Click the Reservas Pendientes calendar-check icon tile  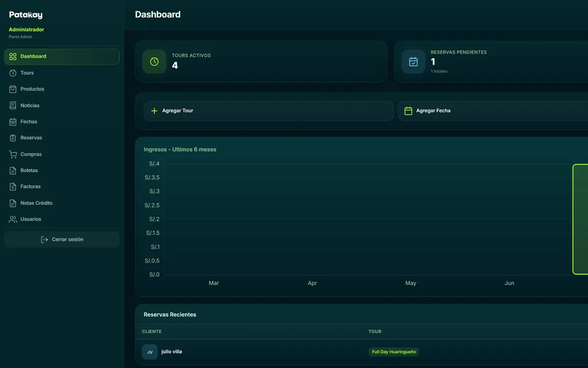(414, 61)
